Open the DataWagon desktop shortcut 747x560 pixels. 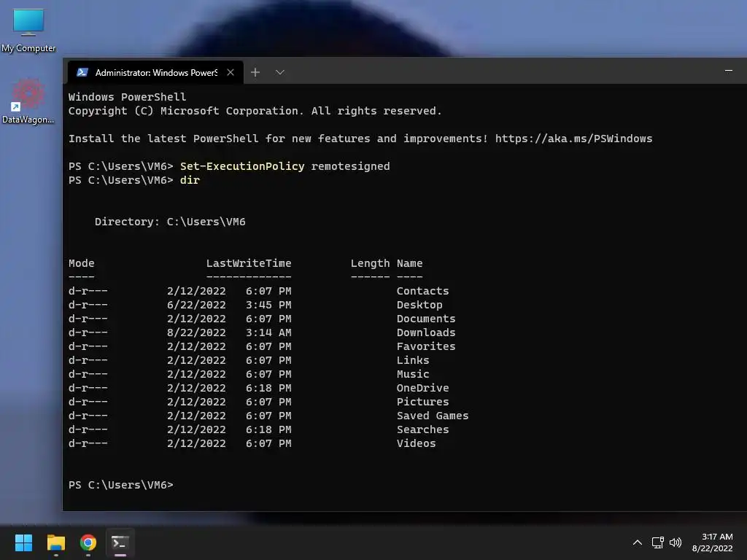point(28,101)
